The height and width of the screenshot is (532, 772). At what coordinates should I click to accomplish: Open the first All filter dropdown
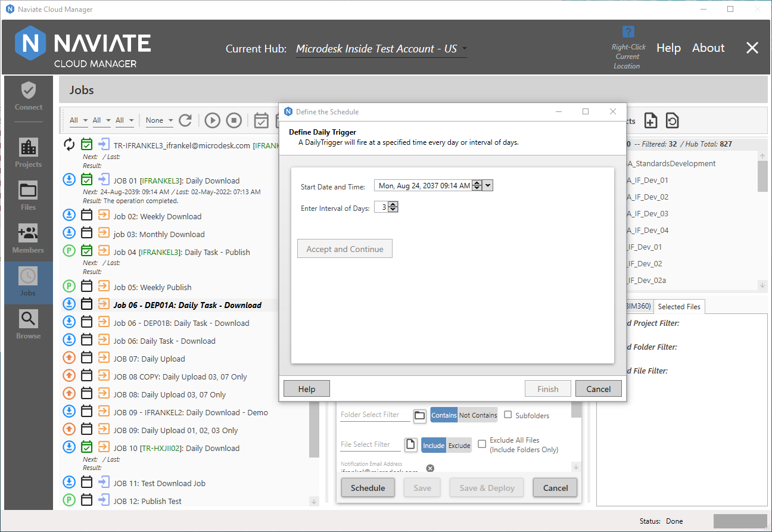(x=79, y=120)
